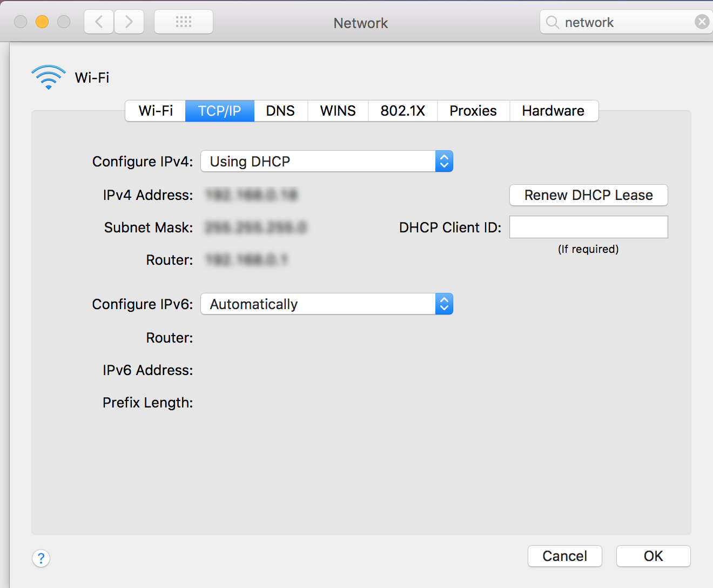Go to the Proxies tab
Viewport: 713px width, 588px height.
(x=474, y=111)
